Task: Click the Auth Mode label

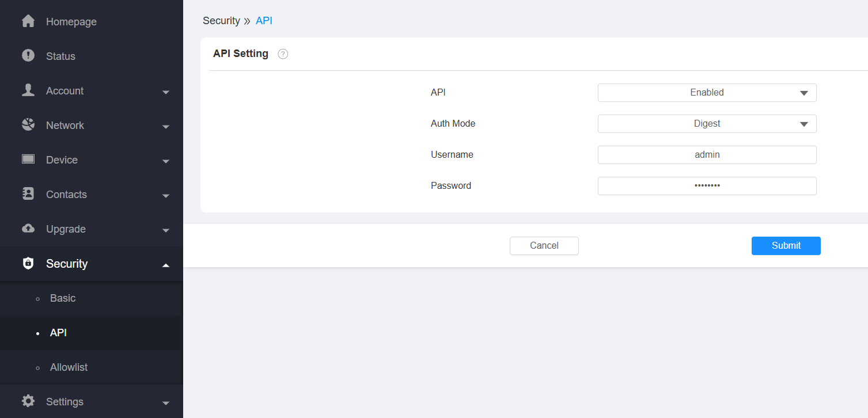Action: point(453,123)
